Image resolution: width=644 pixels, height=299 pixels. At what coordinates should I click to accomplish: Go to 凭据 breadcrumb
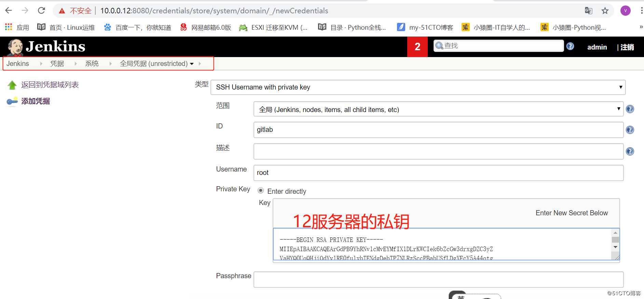pyautogui.click(x=57, y=64)
